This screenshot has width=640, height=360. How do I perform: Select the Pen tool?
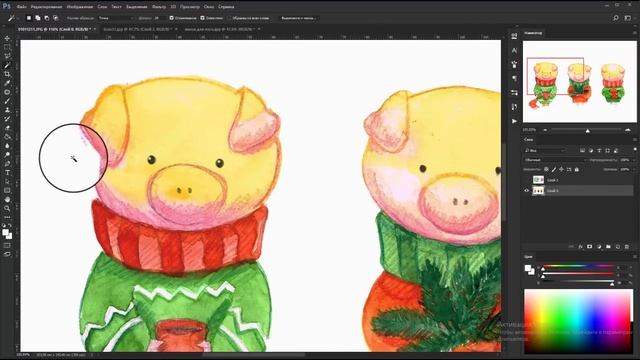pos(7,164)
